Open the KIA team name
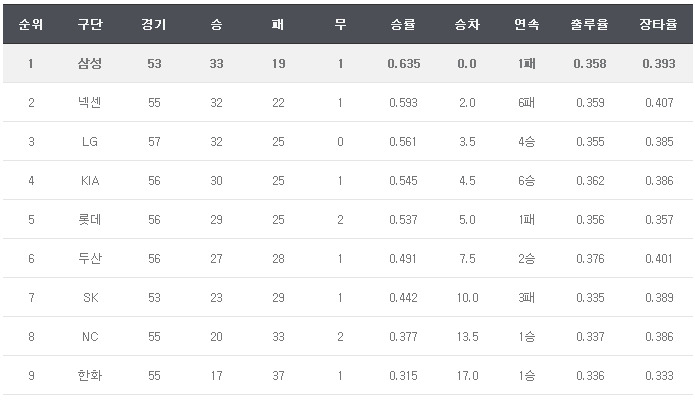 [90, 181]
